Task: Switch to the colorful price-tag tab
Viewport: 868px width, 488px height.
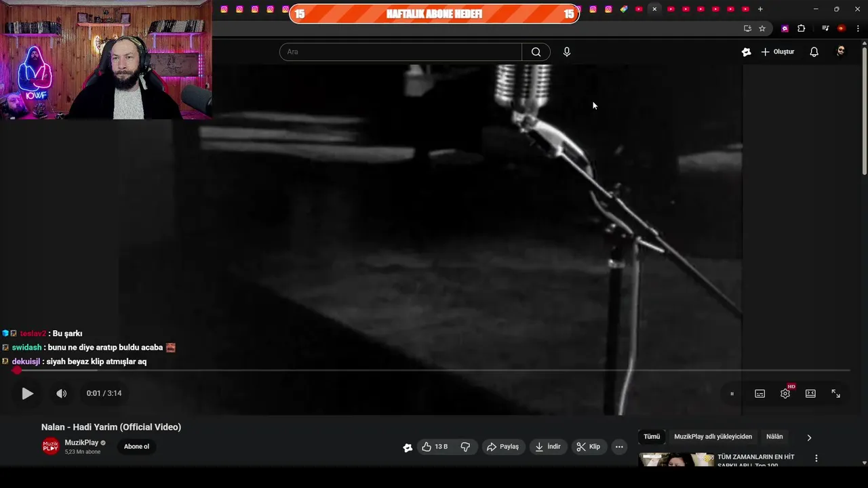Action: pyautogui.click(x=623, y=9)
